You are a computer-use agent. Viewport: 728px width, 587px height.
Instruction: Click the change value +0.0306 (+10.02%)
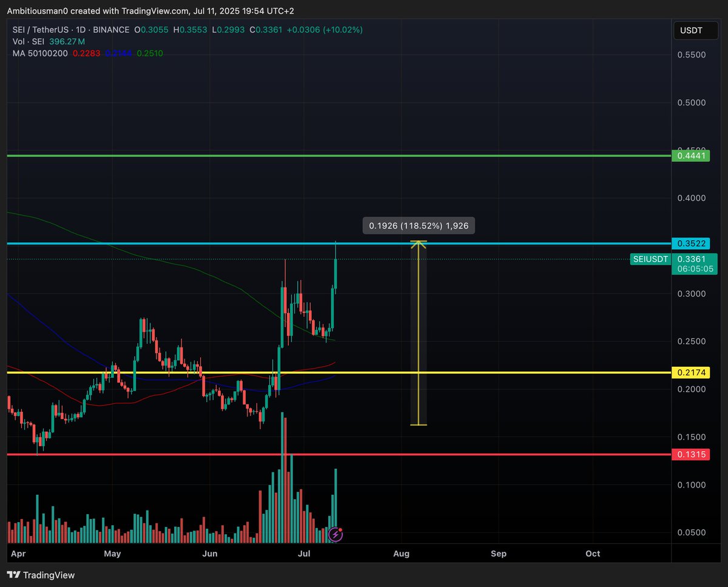pos(325,30)
